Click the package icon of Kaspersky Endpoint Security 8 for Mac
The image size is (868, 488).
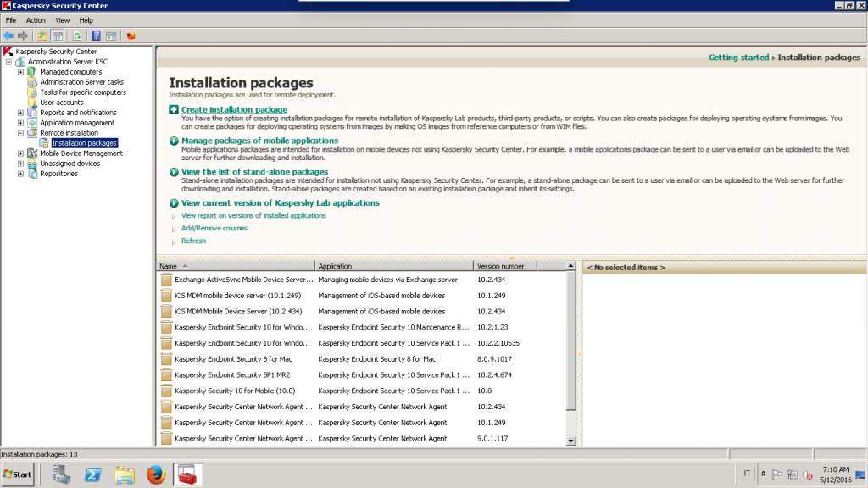click(166, 359)
